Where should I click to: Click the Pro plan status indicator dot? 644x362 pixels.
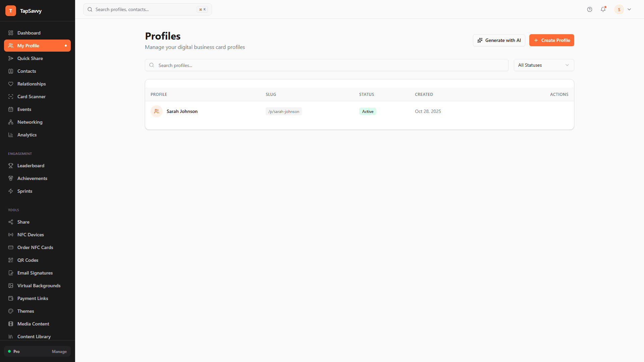[x=10, y=352]
